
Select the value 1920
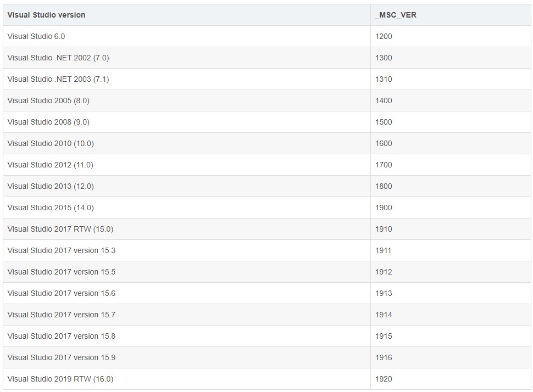(x=384, y=379)
